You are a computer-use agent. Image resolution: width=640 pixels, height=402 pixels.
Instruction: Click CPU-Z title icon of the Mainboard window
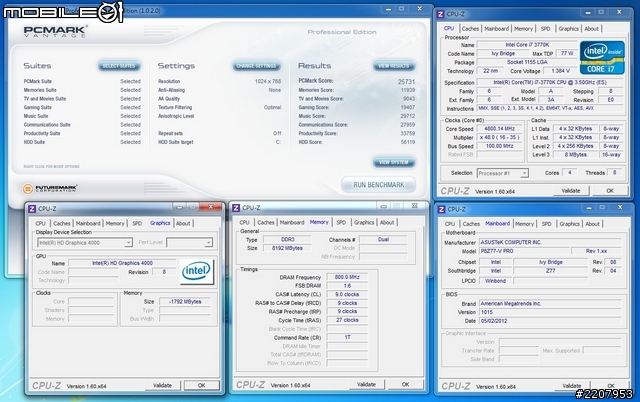pos(441,209)
